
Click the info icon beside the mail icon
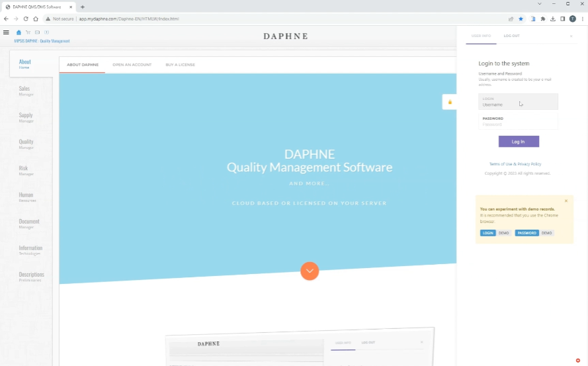(46, 32)
